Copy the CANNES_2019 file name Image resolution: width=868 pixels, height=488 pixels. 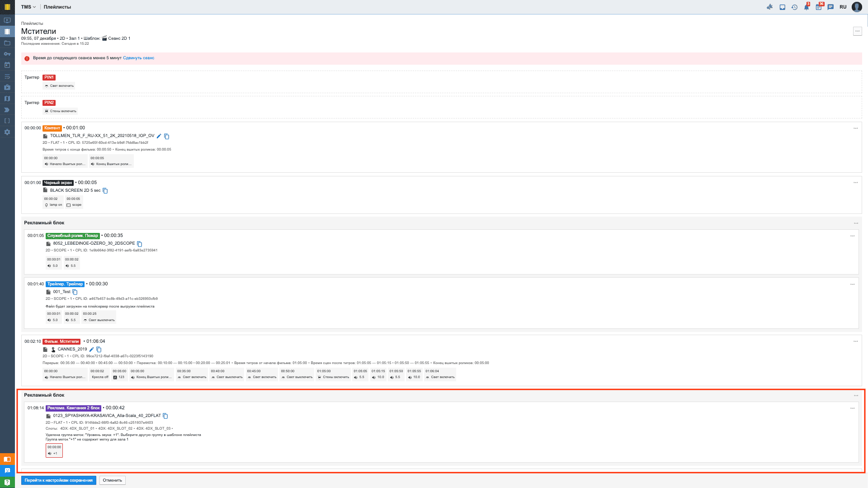[x=99, y=350]
